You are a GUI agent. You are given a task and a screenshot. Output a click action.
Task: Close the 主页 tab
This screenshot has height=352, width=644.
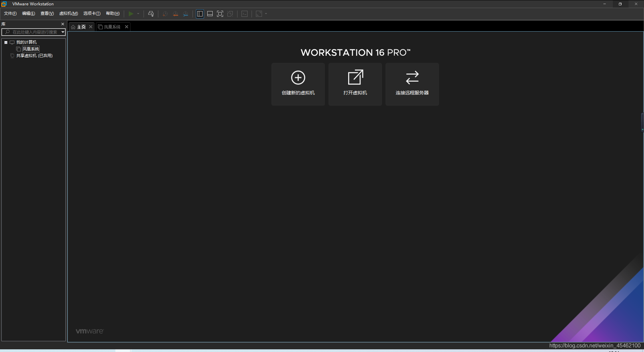(91, 27)
